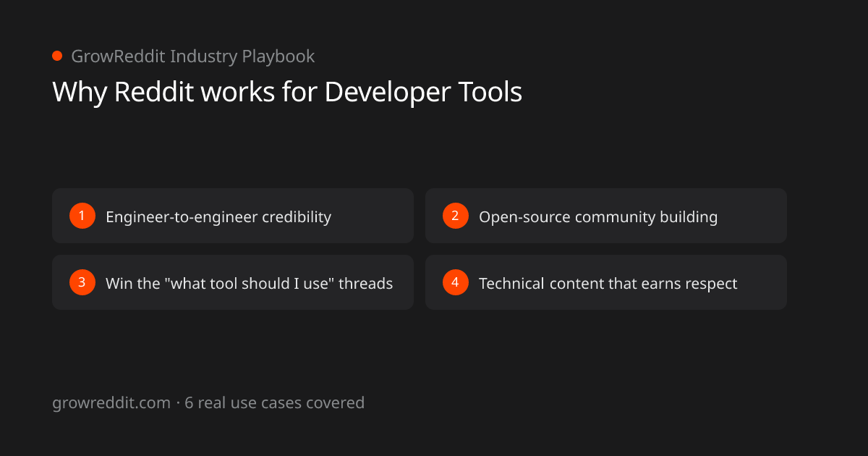The width and height of the screenshot is (868, 456).
Task: Click the growreddit.com footer text
Action: click(x=208, y=403)
